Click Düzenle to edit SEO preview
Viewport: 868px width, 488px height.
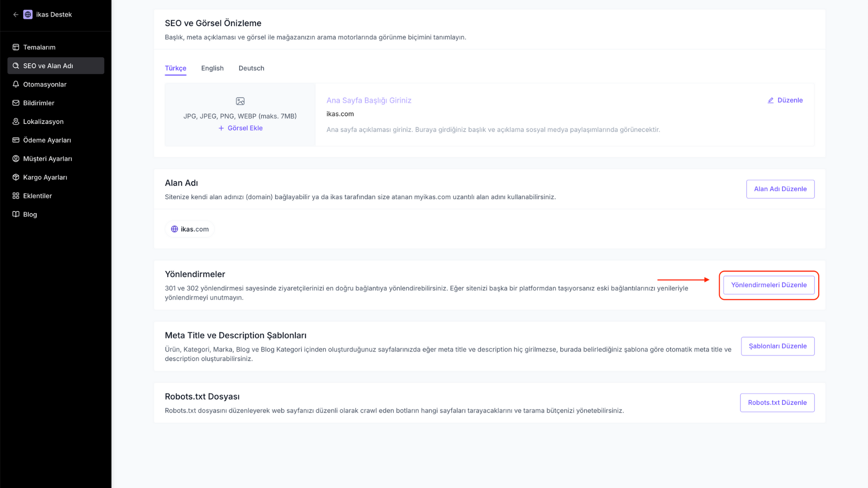[x=785, y=100]
